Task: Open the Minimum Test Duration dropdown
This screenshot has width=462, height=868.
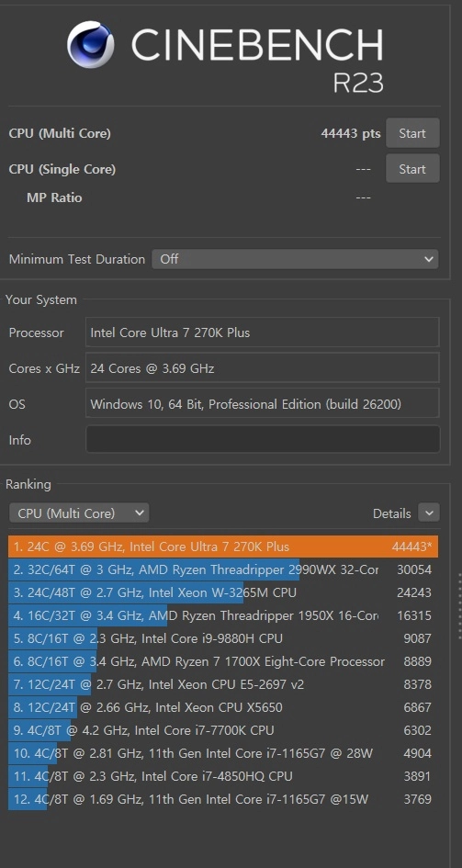Action: point(295,259)
